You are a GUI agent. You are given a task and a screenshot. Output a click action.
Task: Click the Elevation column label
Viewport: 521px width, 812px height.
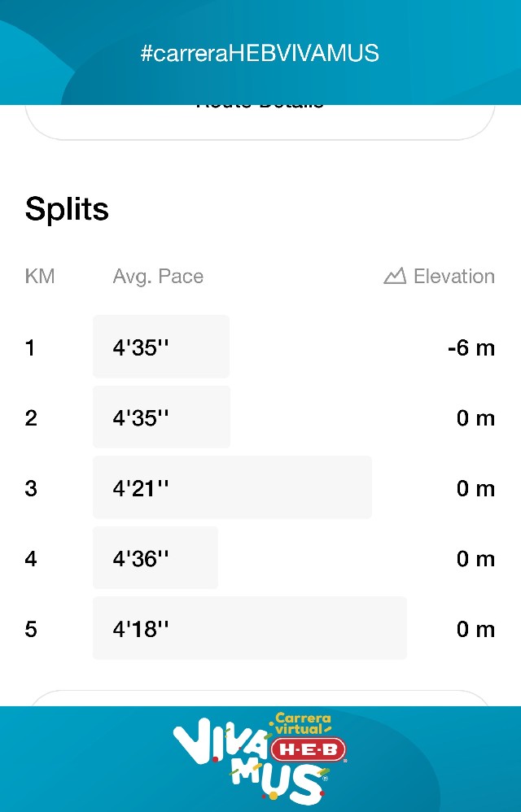[453, 277]
